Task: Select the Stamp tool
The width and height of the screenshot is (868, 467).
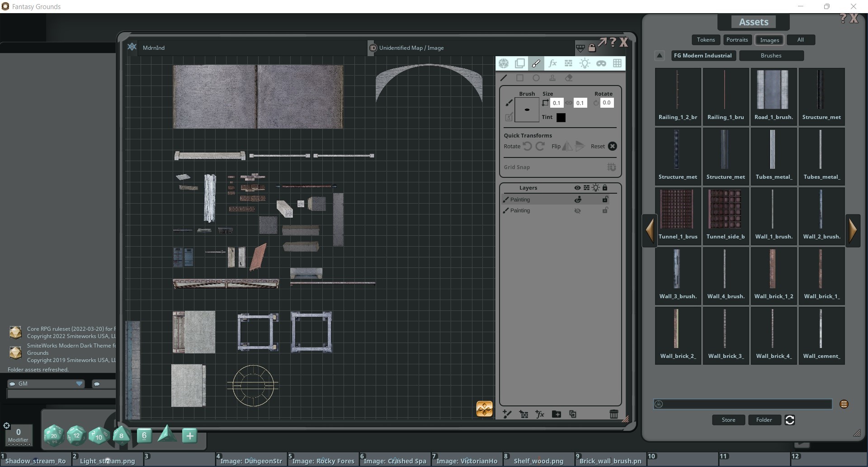Action: [552, 78]
